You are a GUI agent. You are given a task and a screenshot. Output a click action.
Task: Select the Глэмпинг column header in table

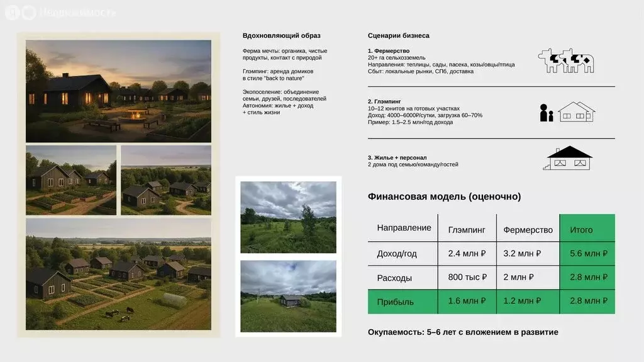click(467, 230)
